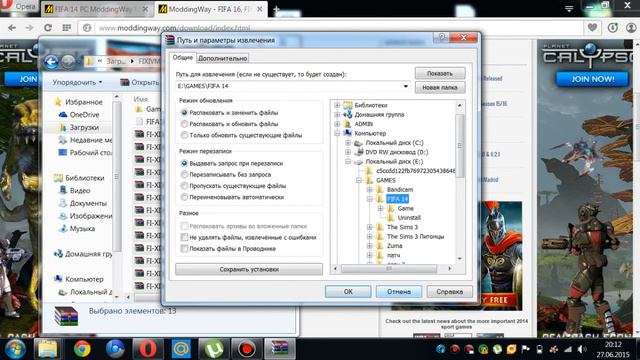The width and height of the screenshot is (640, 360).
Task: Open the uTorrent taskbar icon
Action: pos(213,349)
